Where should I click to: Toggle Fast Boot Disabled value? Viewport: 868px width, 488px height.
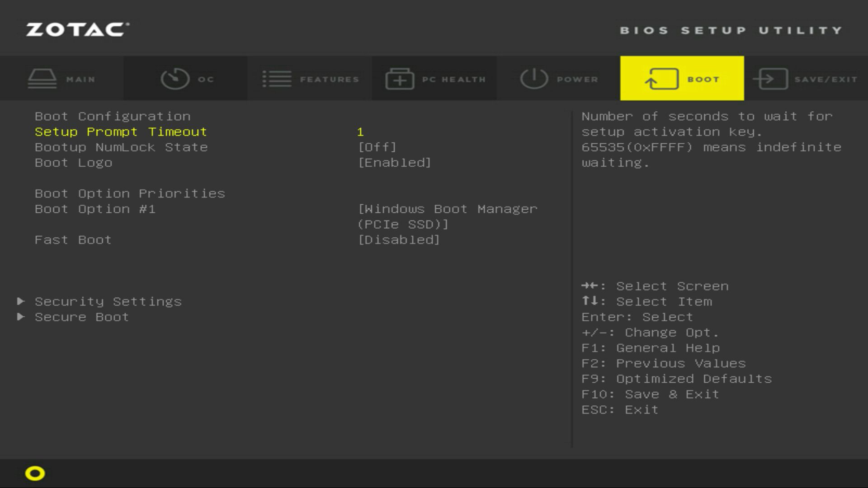pos(398,240)
